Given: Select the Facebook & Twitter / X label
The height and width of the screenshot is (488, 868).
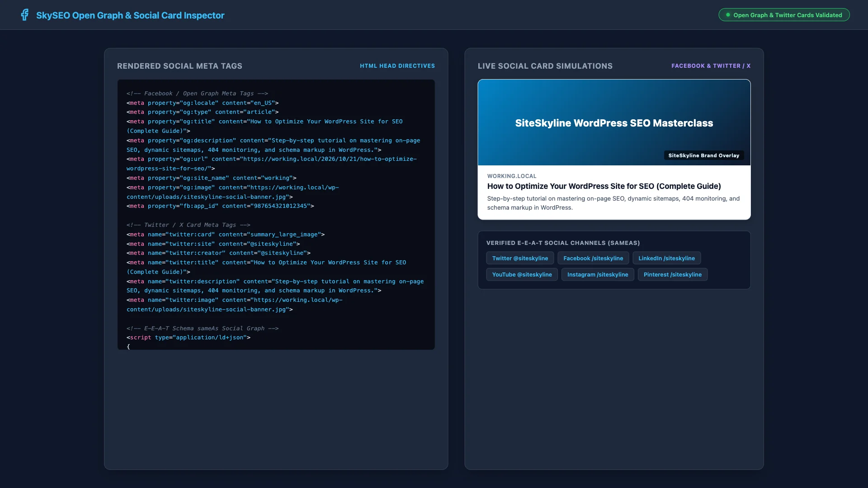Looking at the screenshot, I should 711,66.
